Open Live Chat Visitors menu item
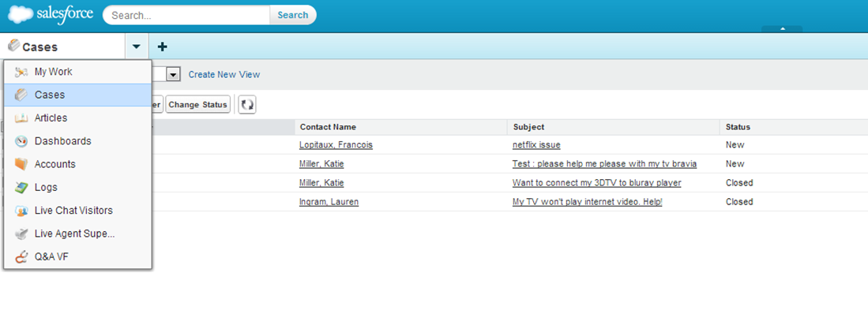868x318 pixels. point(77,211)
